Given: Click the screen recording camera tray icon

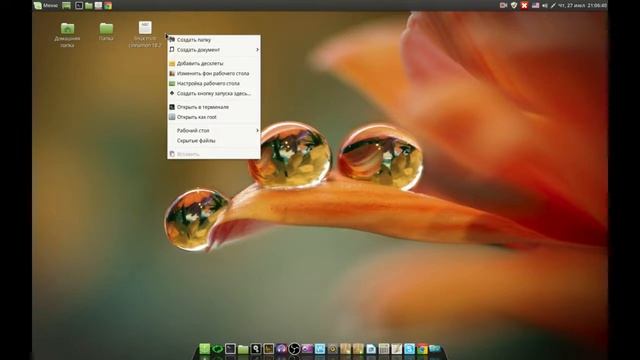Looking at the screenshot, I should [503, 5].
